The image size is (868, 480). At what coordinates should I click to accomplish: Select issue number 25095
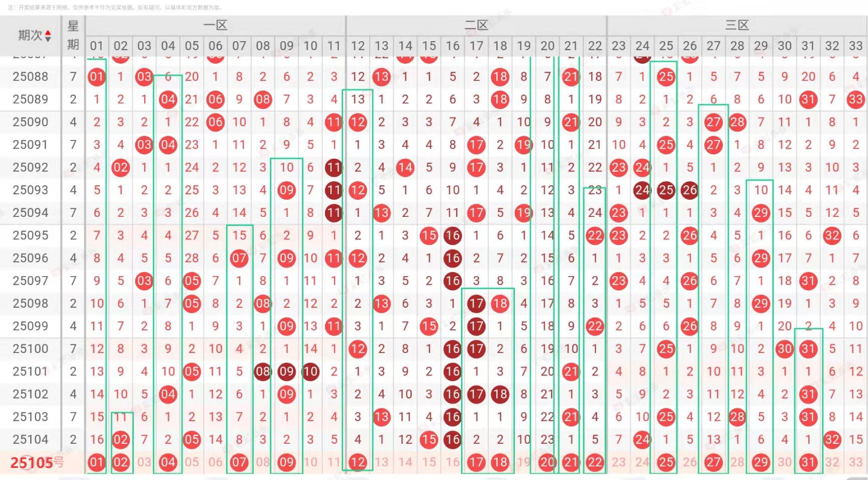point(31,235)
